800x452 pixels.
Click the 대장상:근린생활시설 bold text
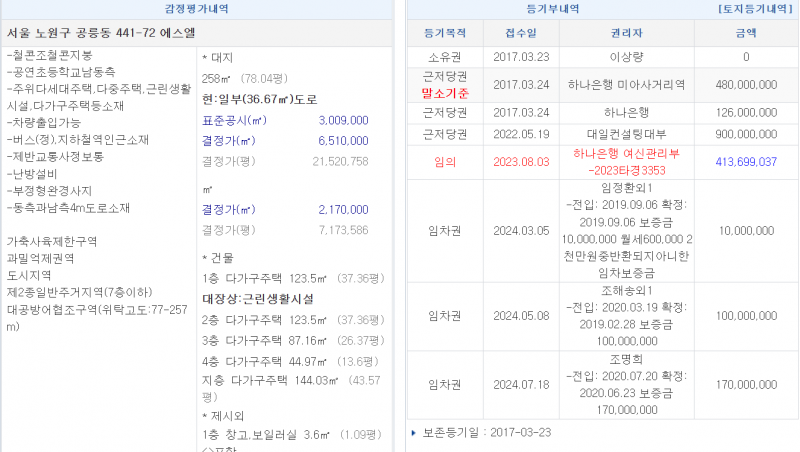pyautogui.click(x=258, y=298)
